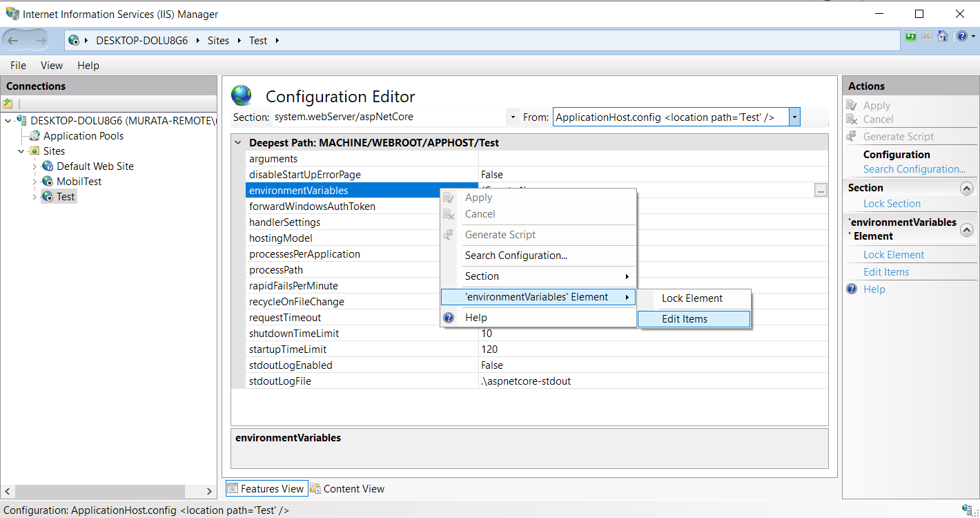Click the Sites breadcrumb in the address bar
Viewport: 980px width, 518px height.
pyautogui.click(x=218, y=41)
